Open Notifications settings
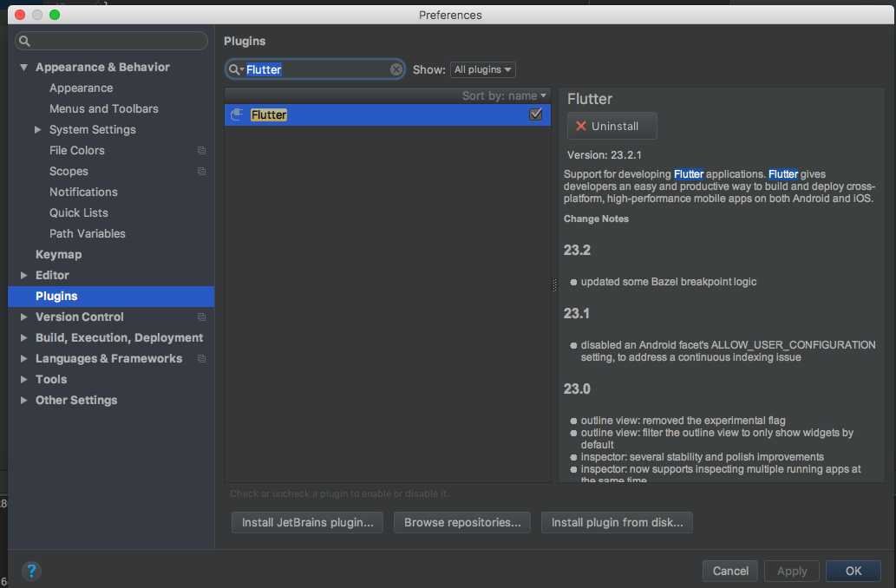The image size is (896, 588). pos(83,192)
